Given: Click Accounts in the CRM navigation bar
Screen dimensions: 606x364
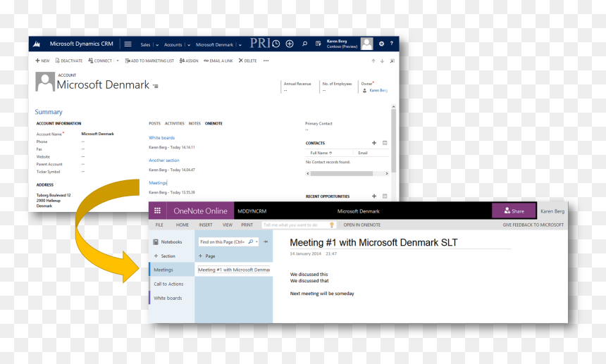Looking at the screenshot, I should click(x=173, y=45).
